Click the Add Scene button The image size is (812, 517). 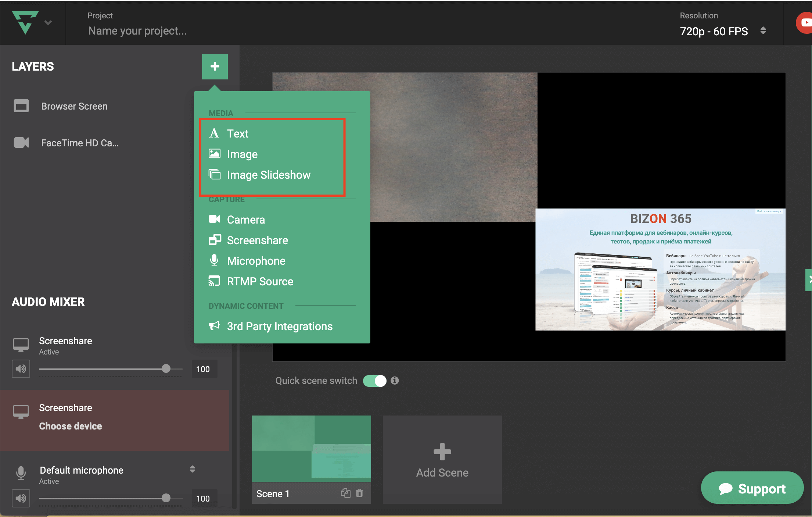442,460
